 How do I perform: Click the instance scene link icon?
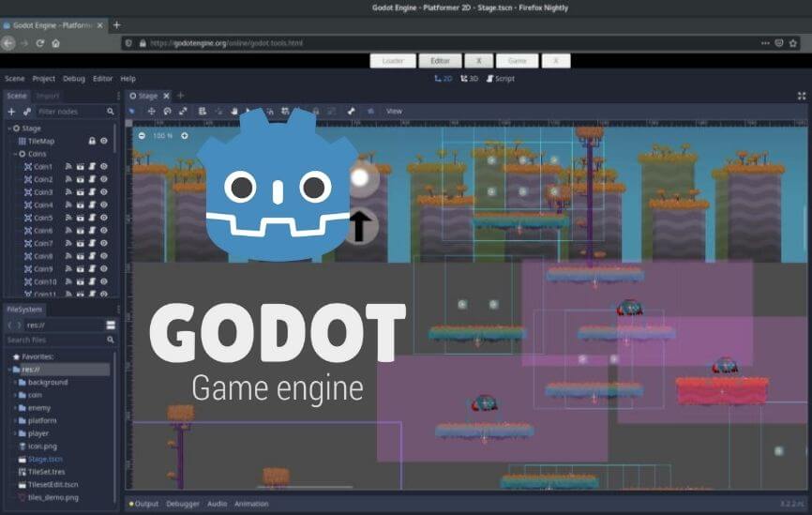[x=27, y=112]
